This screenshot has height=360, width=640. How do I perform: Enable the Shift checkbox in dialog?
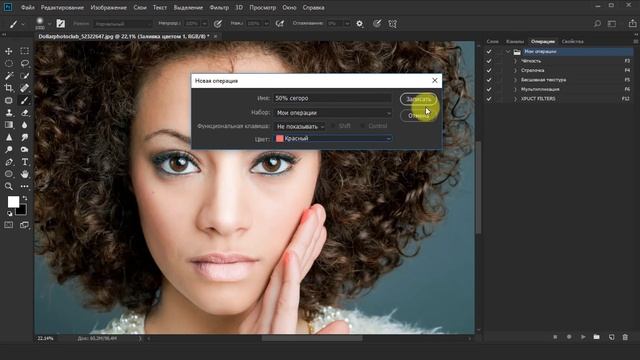333,126
